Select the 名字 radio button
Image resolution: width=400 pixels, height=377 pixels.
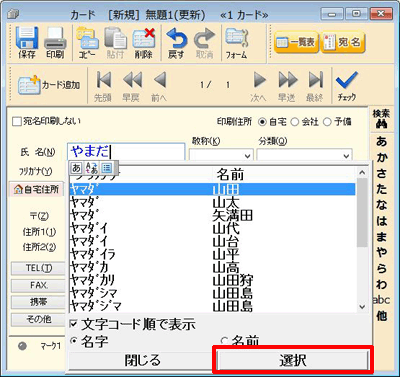[74, 341]
